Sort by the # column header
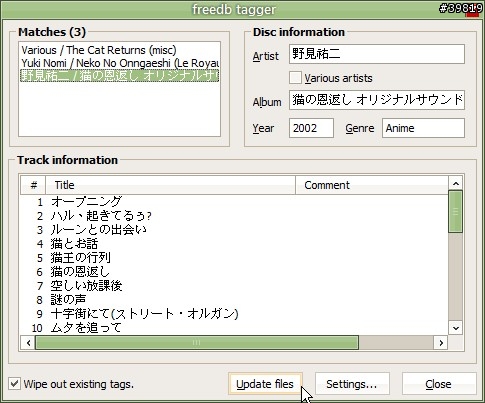 coord(33,185)
